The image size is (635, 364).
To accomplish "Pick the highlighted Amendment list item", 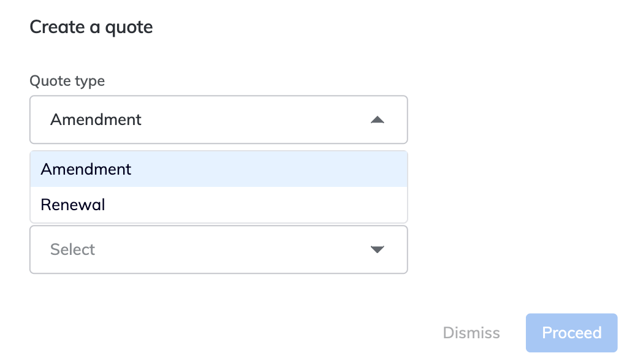I will 86,169.
